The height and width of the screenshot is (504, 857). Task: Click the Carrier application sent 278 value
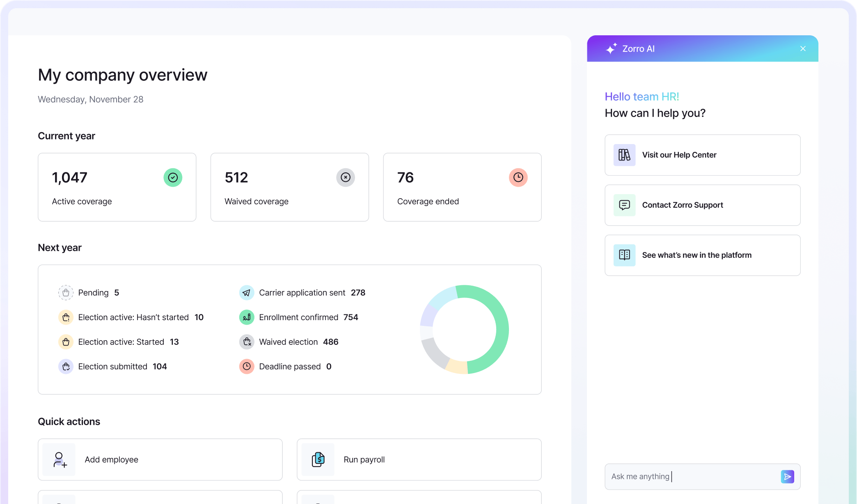358,293
